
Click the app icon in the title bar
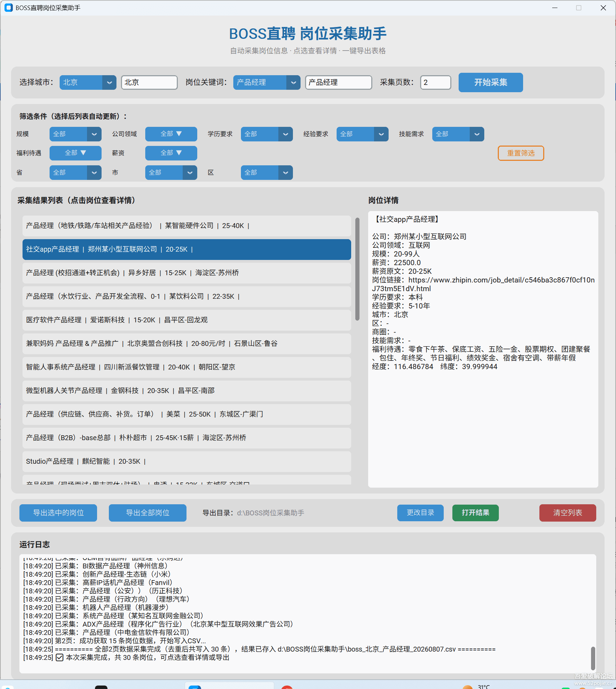(x=8, y=8)
